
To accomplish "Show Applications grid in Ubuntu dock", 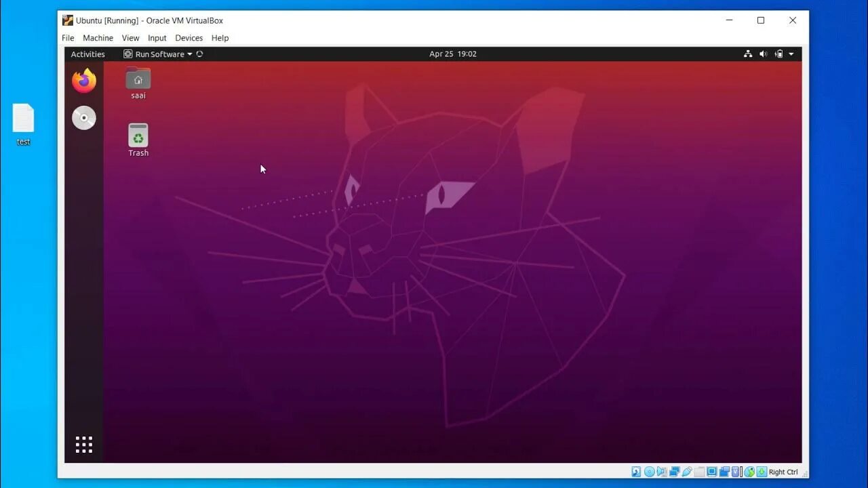I will pyautogui.click(x=84, y=445).
